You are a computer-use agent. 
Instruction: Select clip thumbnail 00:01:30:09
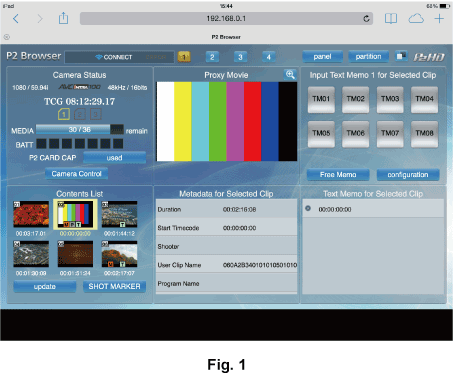point(31,254)
